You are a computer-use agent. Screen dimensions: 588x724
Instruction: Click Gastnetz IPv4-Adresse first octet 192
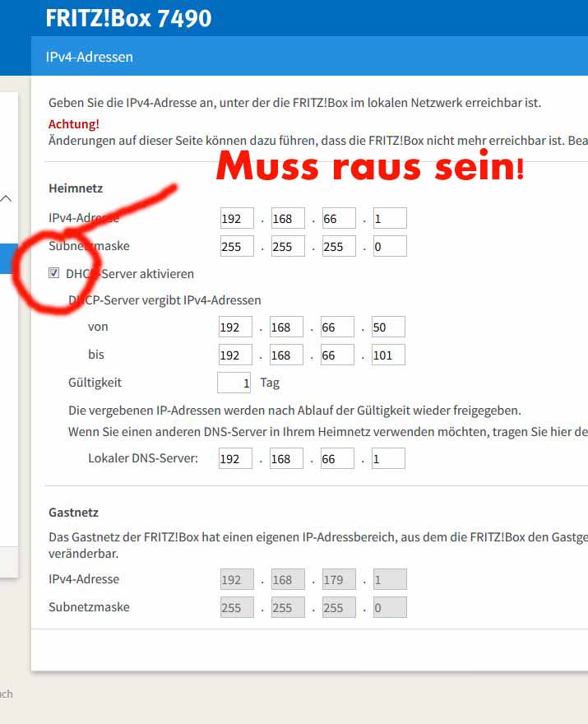pyautogui.click(x=237, y=579)
